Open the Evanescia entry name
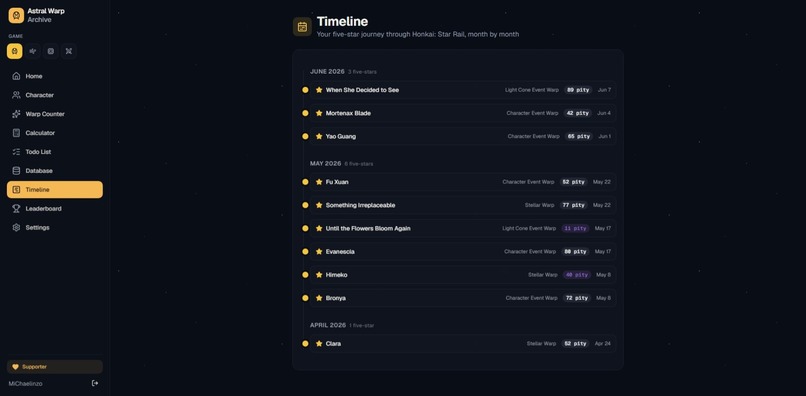This screenshot has height=396, width=806. pyautogui.click(x=340, y=251)
